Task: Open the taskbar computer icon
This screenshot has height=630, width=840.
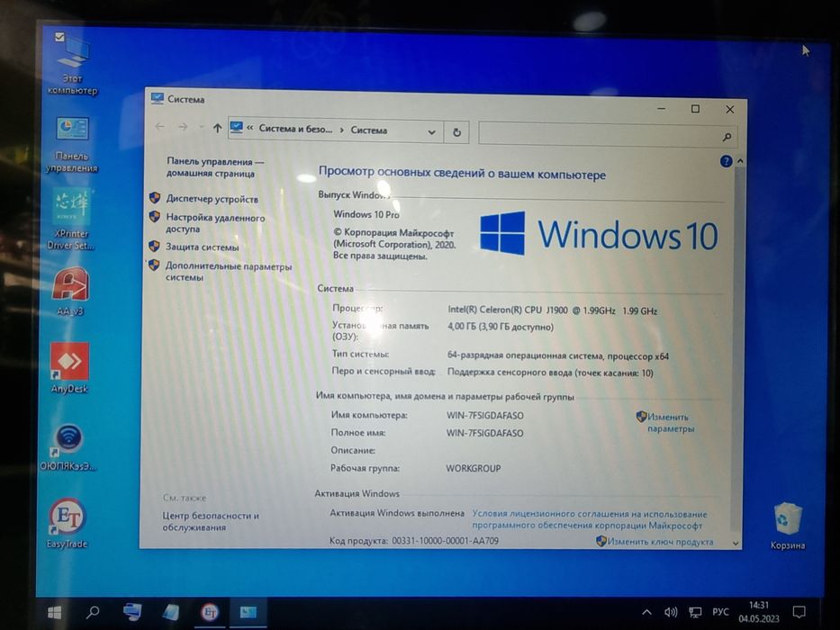Action: point(131,612)
